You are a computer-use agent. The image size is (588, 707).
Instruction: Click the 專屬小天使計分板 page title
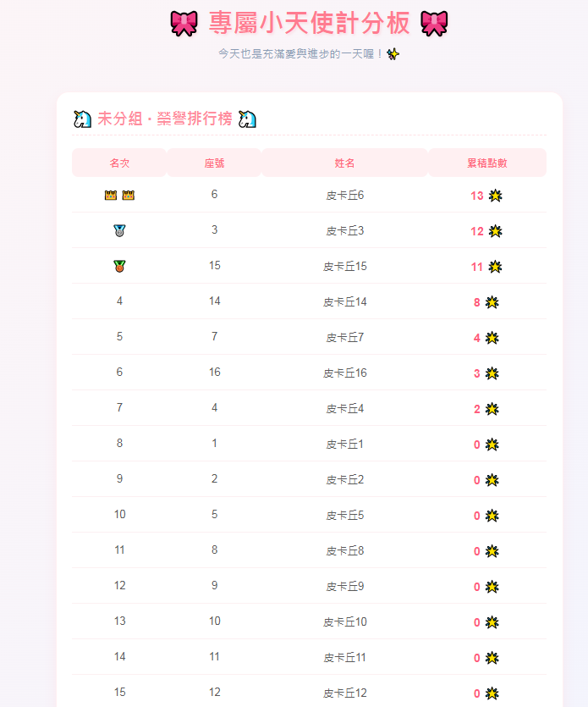point(309,24)
